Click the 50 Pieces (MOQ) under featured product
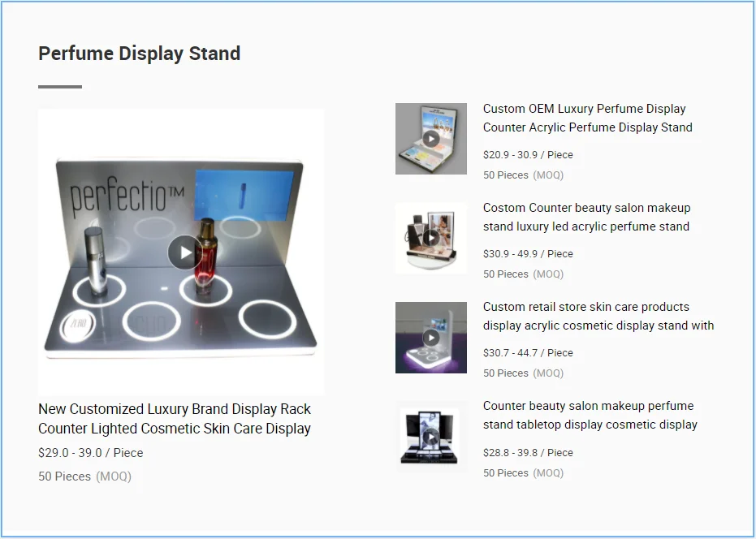 pos(84,476)
